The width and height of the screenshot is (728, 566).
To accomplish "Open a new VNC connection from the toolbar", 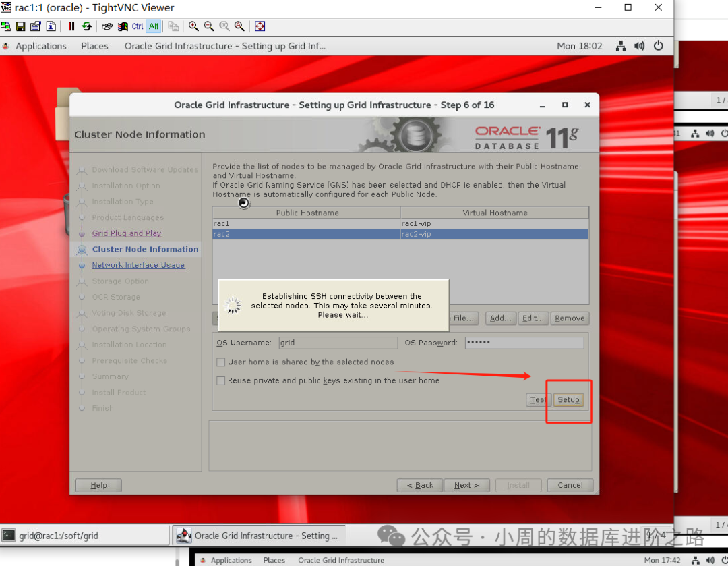I will [5, 26].
